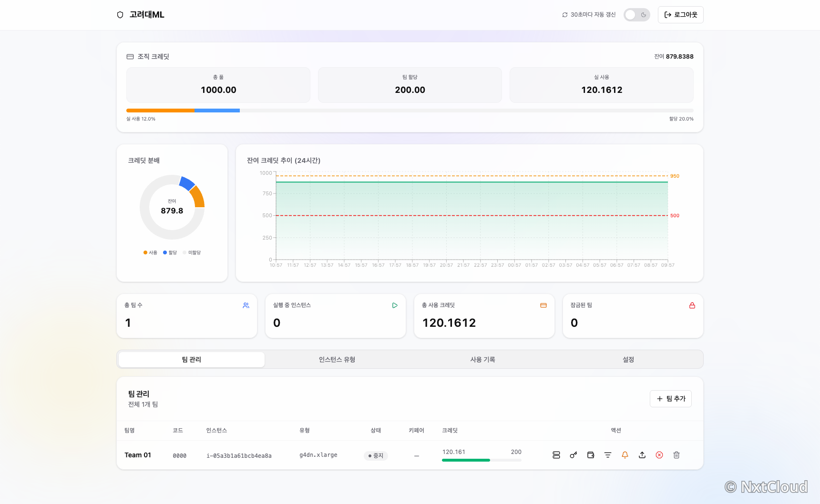Screen dimensions: 820x504
Task: Select the 설정 tab
Action: 628,360
